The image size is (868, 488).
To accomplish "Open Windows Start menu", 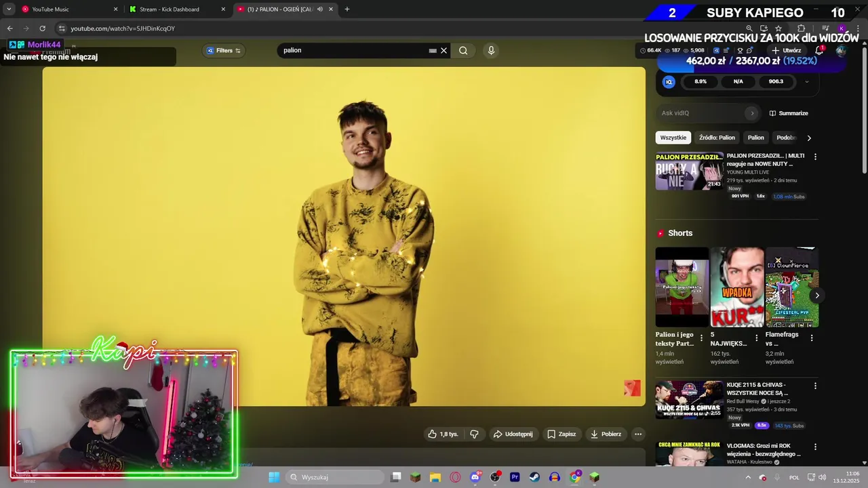I will (x=274, y=477).
